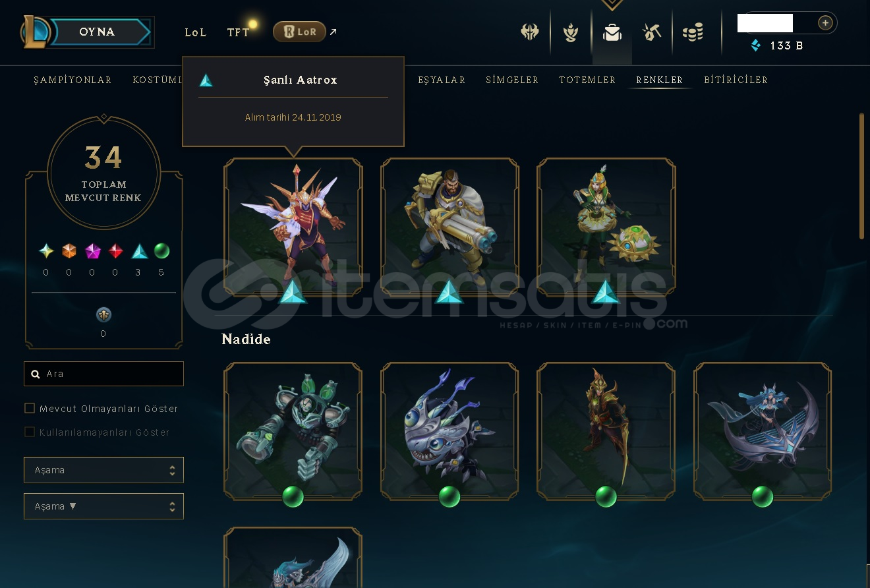Viewport: 870px width, 588px height.
Task: Open the Store coins icon
Action: pyautogui.click(x=693, y=32)
